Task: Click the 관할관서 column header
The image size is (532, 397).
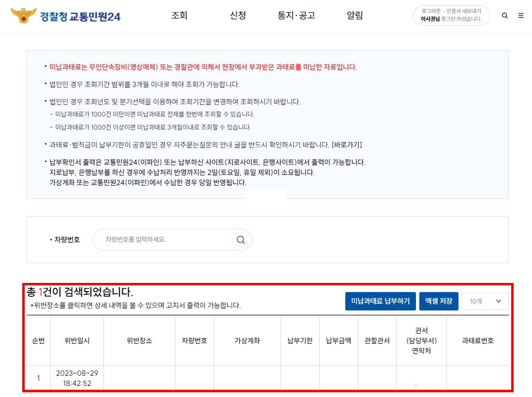Action: coord(377,341)
